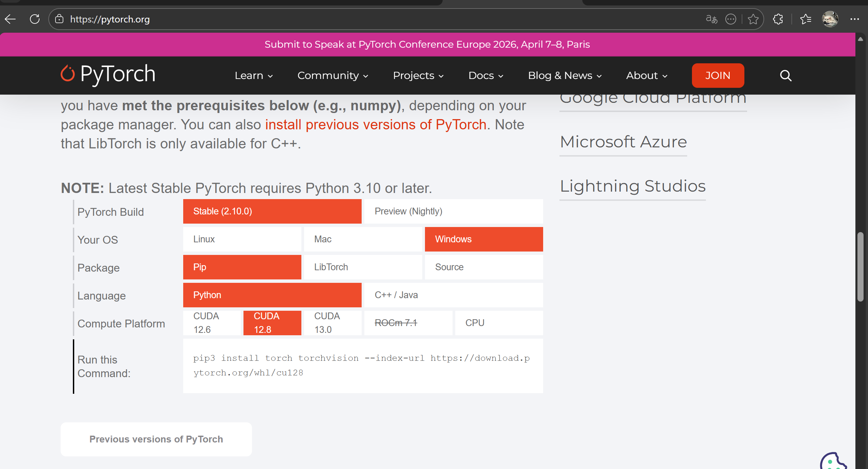Expand the Learn dropdown menu
This screenshot has height=469, width=868.
(254, 76)
